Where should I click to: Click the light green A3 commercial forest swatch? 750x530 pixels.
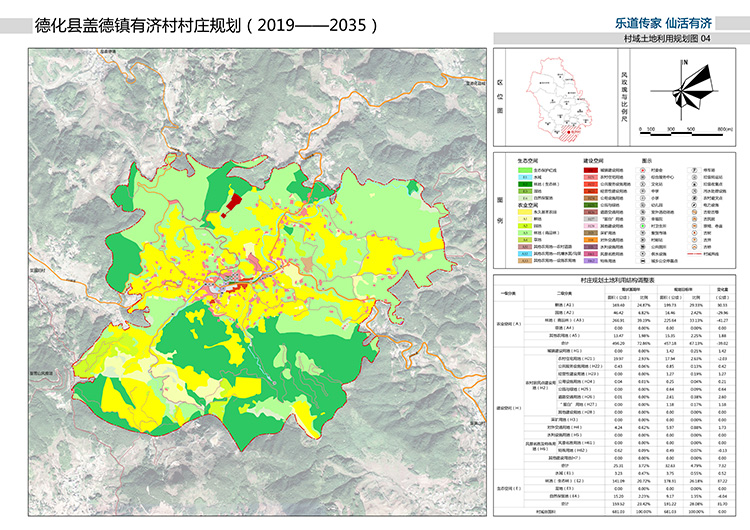point(525,233)
